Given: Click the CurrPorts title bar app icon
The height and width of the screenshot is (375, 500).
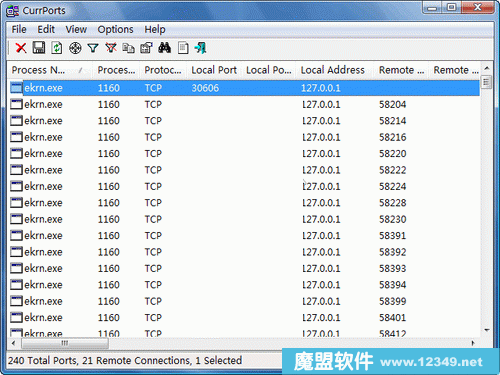Looking at the screenshot, I should (12, 11).
